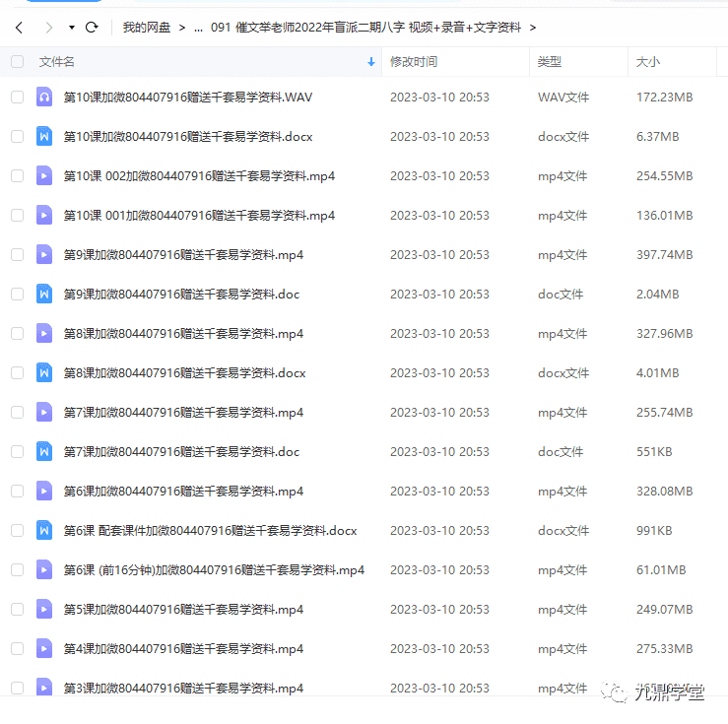728x724 pixels.
Task: Tick the checkbox next to 第4课 mp4
Action: pyautogui.click(x=17, y=649)
